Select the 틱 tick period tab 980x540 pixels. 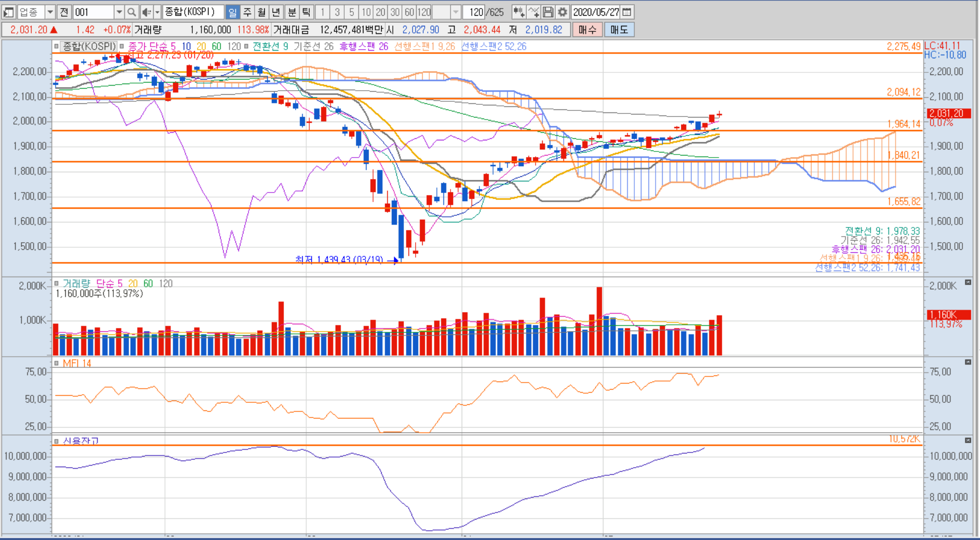(x=306, y=12)
